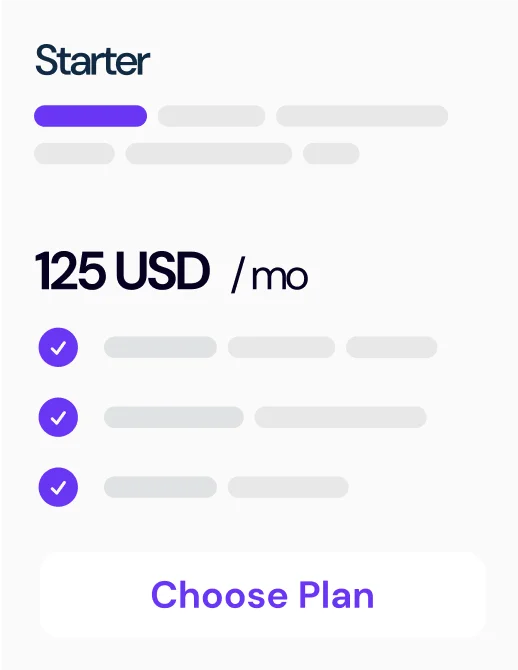Click the long placeholder bar ending the second feature row
Viewport: 518px width, 670px height.
coord(341,417)
